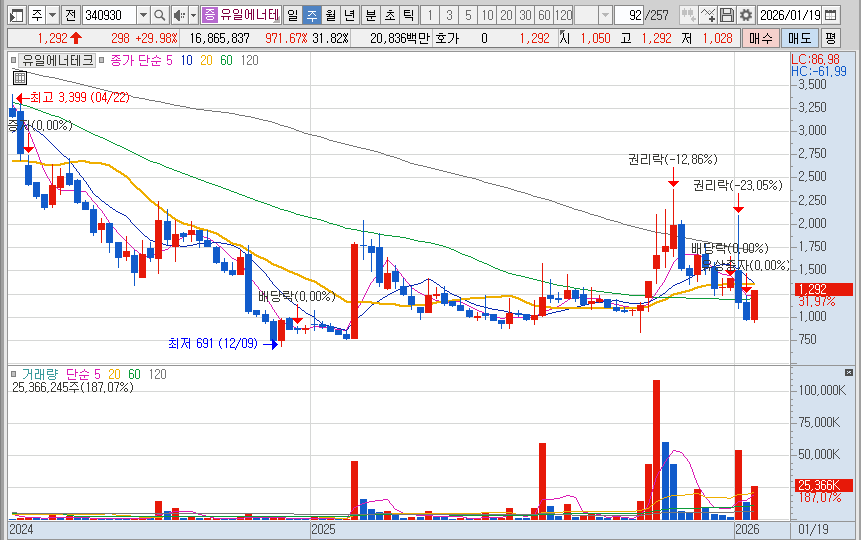861x540 pixels.
Task: Click the candlestick compare add icon
Action: pos(688,15)
